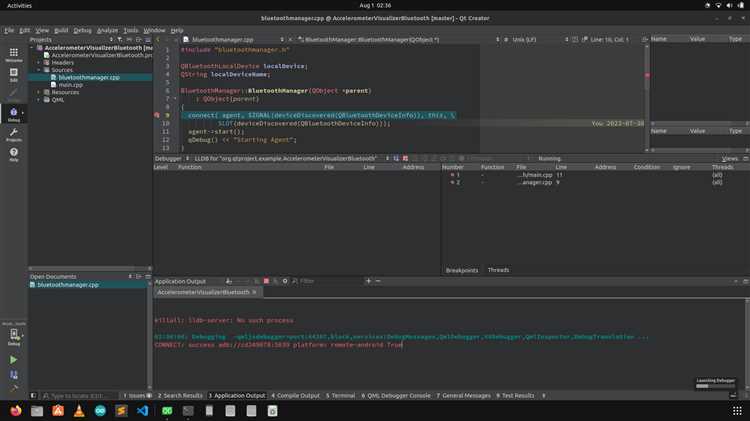This screenshot has height=421, width=750.
Task: Open Help mode in sidebar
Action: pos(13,155)
